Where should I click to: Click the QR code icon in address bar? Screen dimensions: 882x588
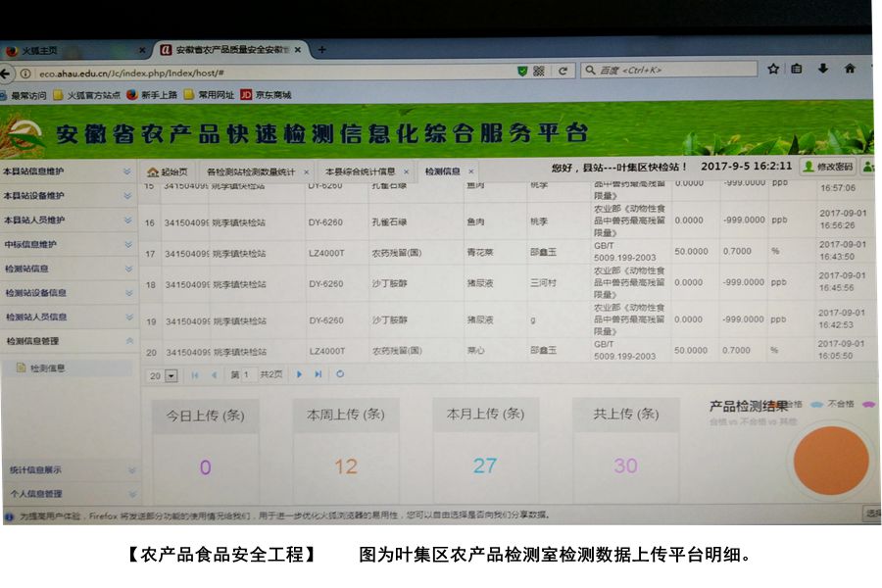click(x=539, y=71)
